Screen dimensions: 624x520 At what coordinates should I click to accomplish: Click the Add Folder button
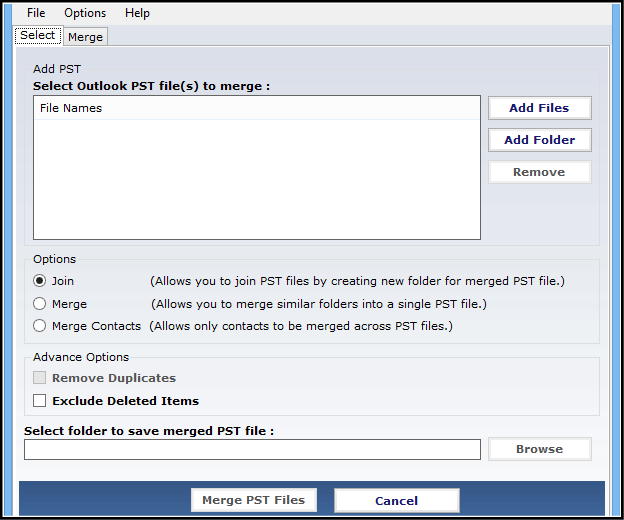[x=539, y=140]
